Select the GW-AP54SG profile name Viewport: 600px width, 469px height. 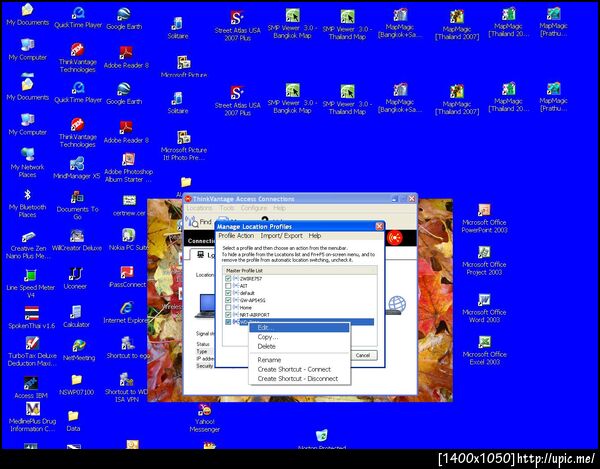[x=253, y=300]
